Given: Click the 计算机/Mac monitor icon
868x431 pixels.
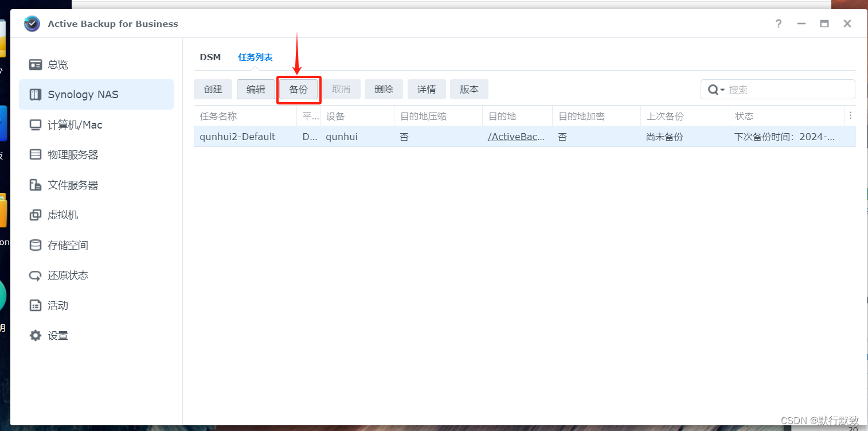Looking at the screenshot, I should [36, 125].
